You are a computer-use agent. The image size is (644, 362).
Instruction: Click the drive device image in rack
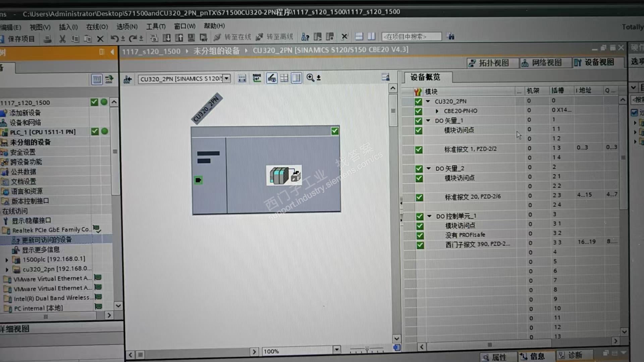[x=284, y=175]
